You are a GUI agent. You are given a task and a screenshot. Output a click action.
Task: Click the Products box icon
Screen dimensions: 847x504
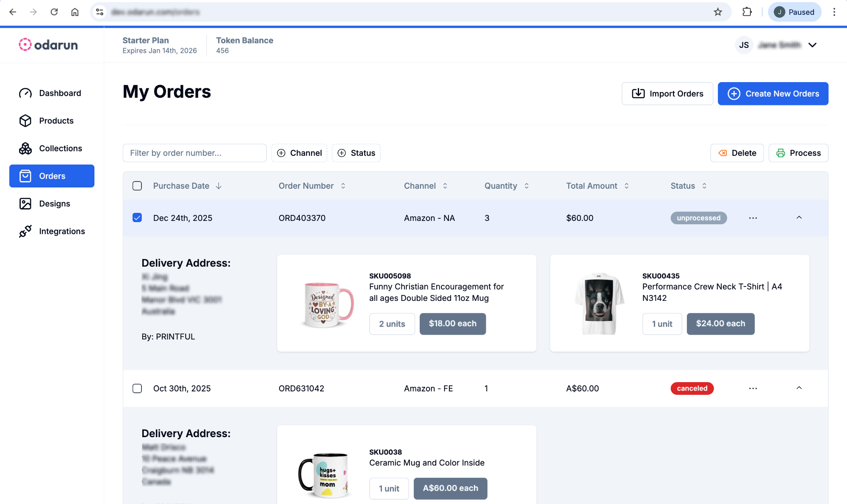coord(25,121)
